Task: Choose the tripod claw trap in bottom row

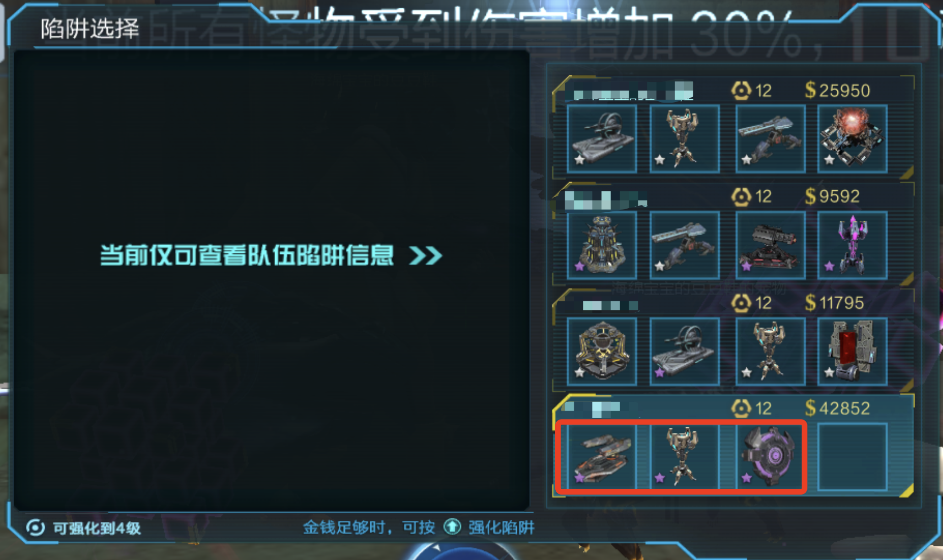Action: 684,457
